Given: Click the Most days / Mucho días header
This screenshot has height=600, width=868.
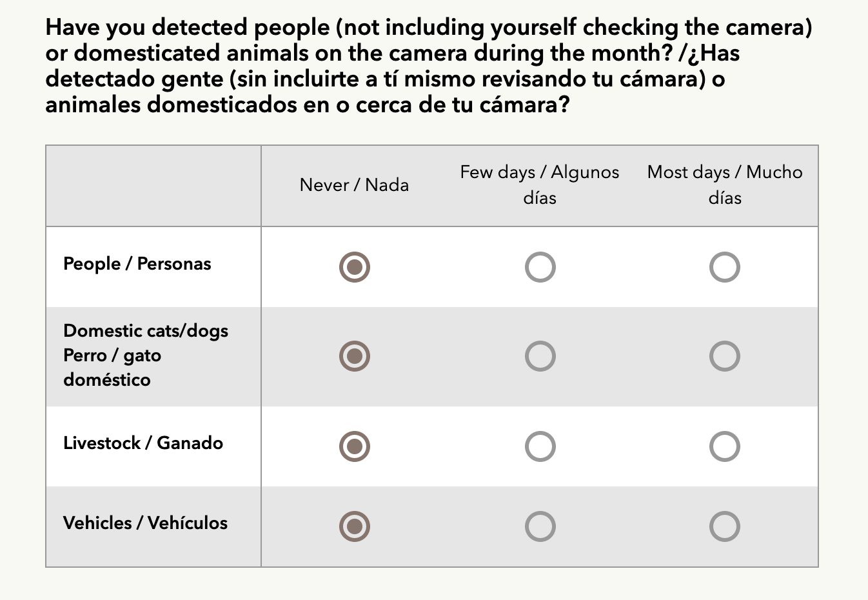Looking at the screenshot, I should click(x=725, y=185).
